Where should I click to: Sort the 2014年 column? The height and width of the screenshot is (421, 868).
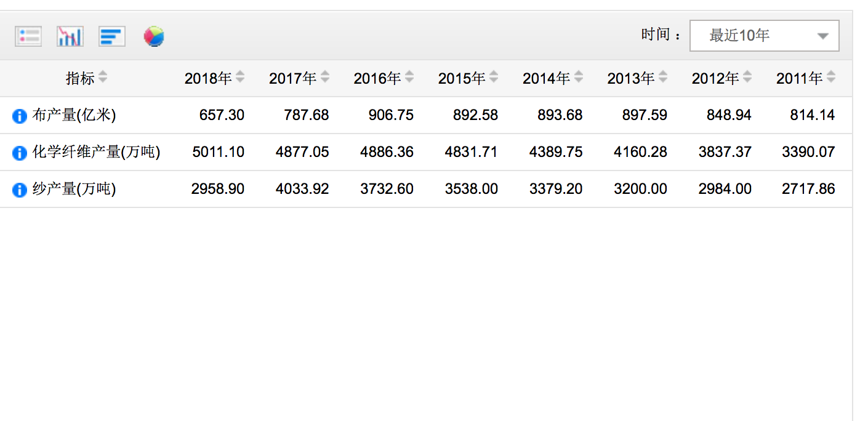coord(578,78)
